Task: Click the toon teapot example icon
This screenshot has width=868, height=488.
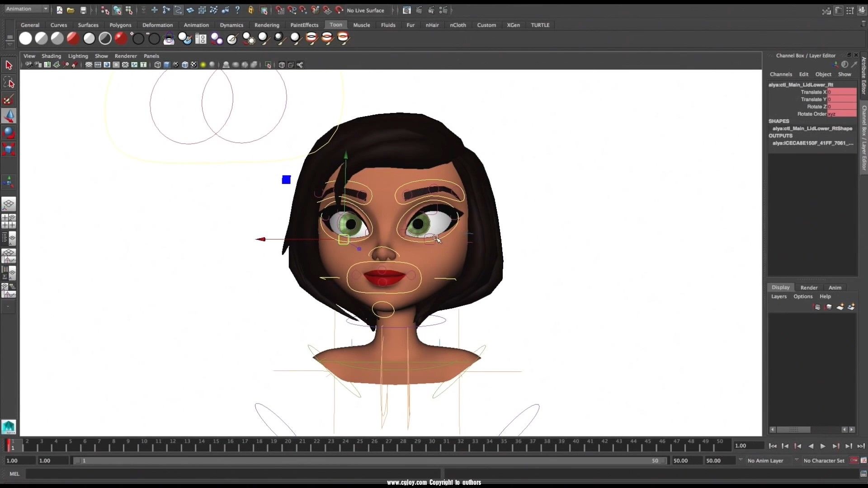Action: tap(169, 39)
